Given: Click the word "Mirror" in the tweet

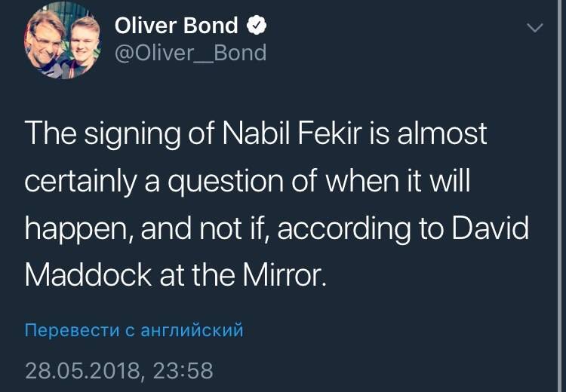Looking at the screenshot, I should tap(285, 274).
